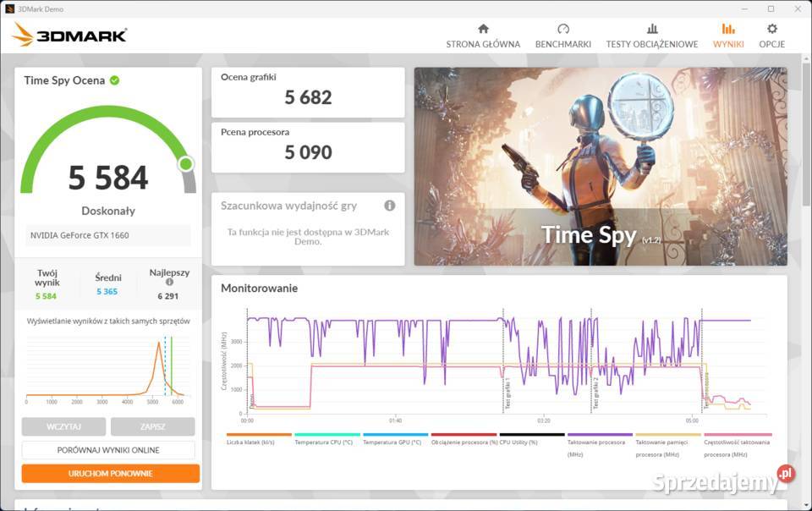Image resolution: width=812 pixels, height=511 pixels.
Task: Click the orange URUCHOM PONOWNIE button
Action: click(x=111, y=474)
